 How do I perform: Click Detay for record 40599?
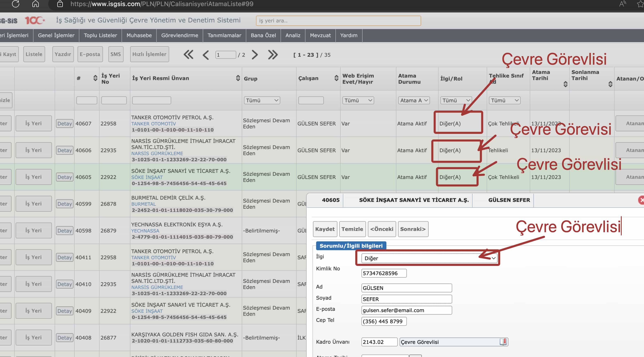64,203
